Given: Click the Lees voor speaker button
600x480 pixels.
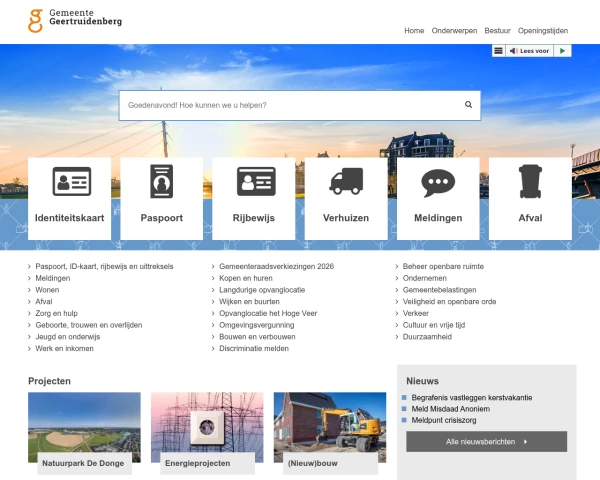Looking at the screenshot, I should tap(529, 51).
